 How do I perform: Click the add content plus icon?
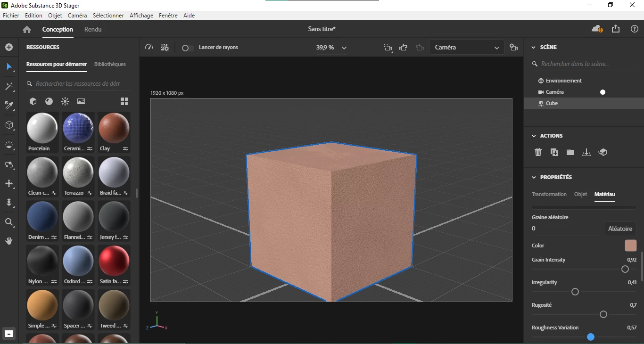[9, 47]
